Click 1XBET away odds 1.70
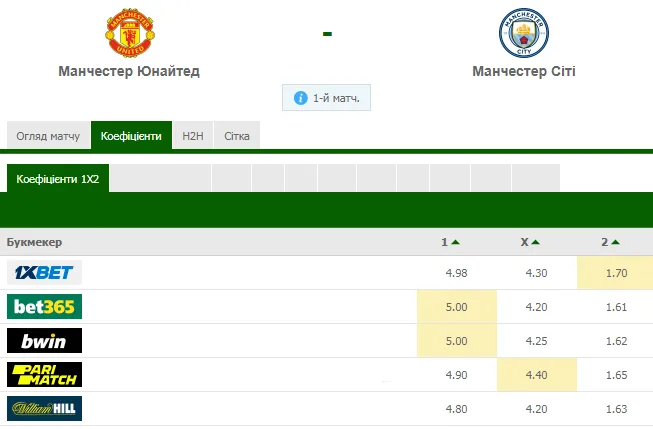Image resolution: width=653 pixels, height=429 pixels. click(614, 273)
